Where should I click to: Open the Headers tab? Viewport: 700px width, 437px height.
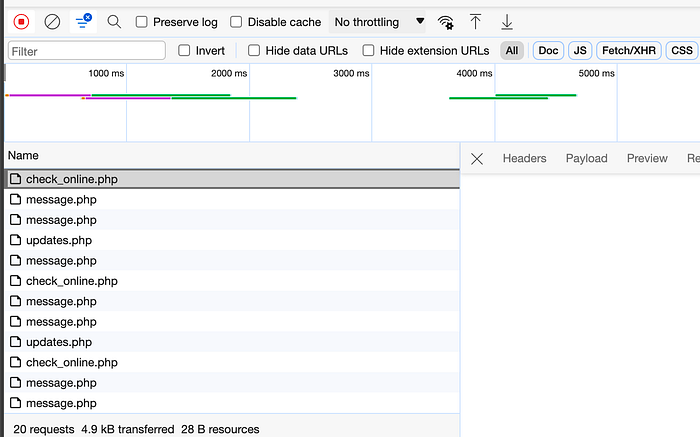click(x=525, y=158)
